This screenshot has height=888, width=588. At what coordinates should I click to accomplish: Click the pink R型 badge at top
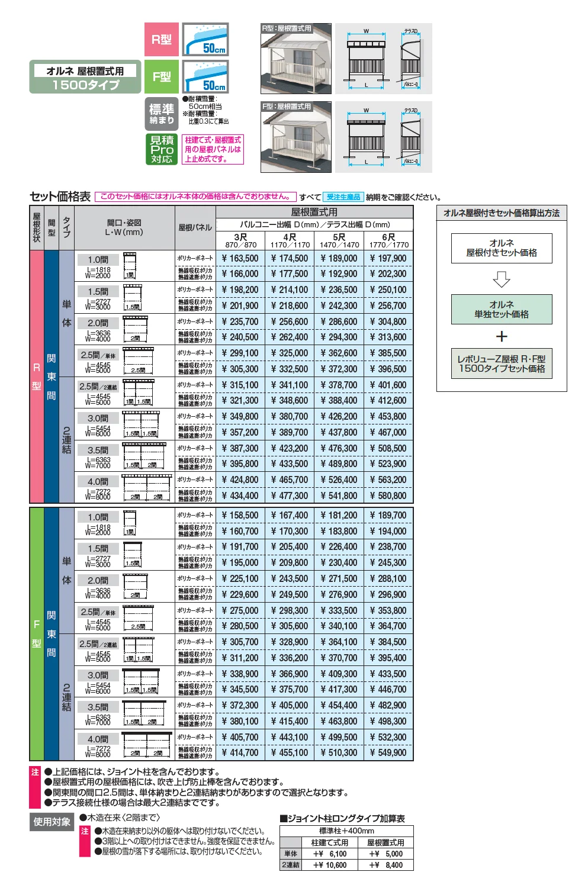click(162, 40)
